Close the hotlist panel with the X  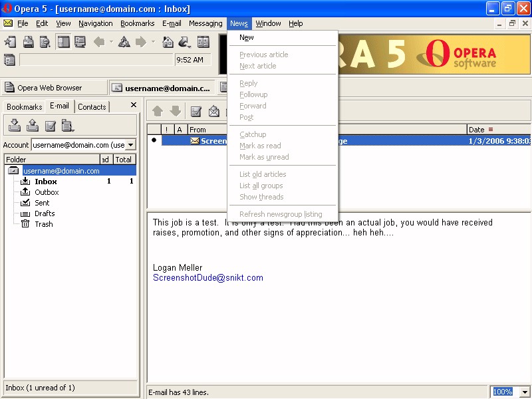(x=134, y=105)
